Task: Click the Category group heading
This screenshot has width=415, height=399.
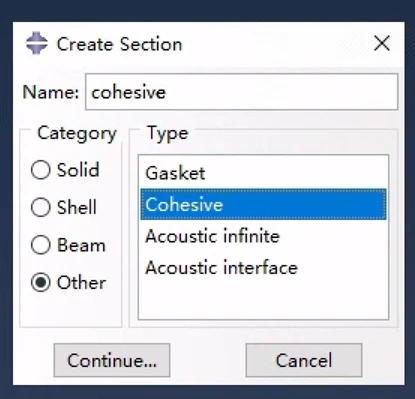Action: pyautogui.click(x=77, y=134)
